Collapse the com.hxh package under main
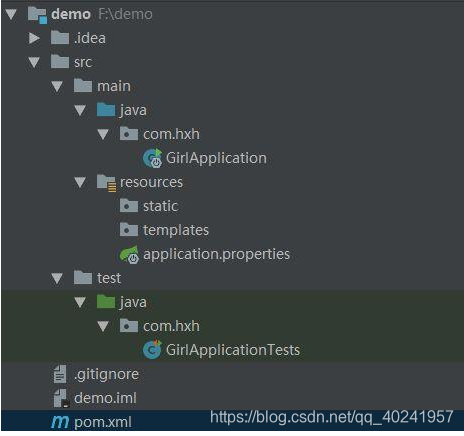The image size is (464, 436). [103, 134]
